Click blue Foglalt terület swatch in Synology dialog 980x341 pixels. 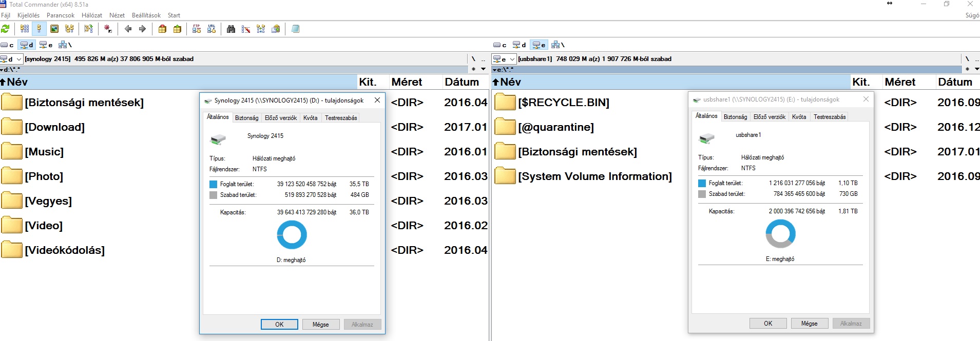[214, 184]
